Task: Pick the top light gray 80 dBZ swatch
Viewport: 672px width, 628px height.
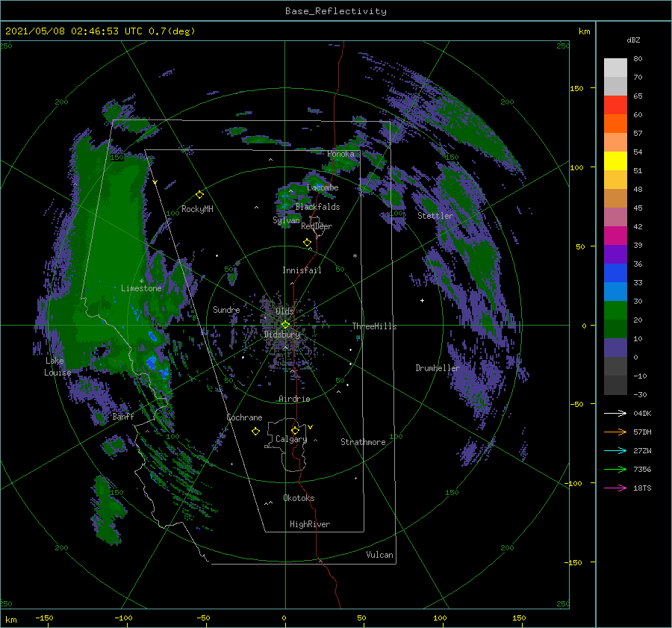Action: click(615, 68)
